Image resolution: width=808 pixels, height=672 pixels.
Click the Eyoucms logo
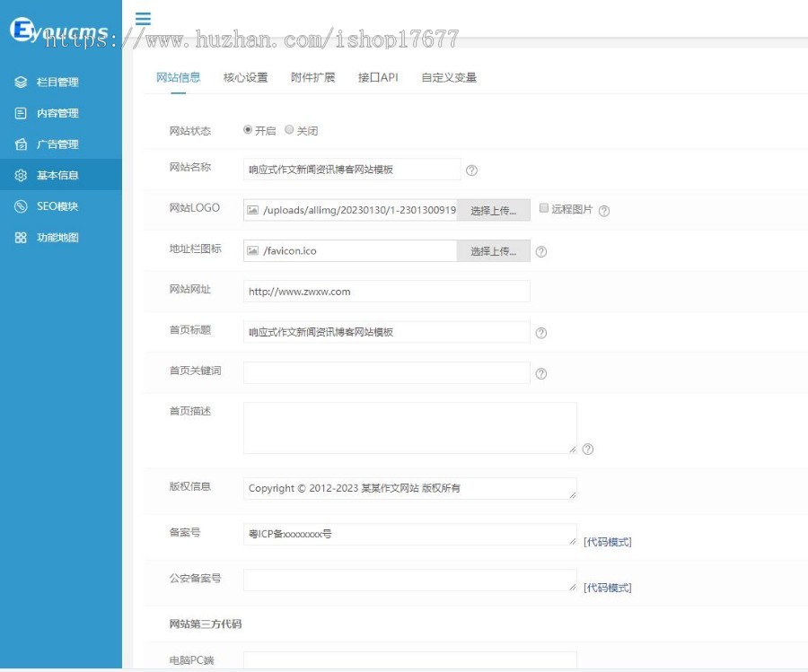point(58,30)
